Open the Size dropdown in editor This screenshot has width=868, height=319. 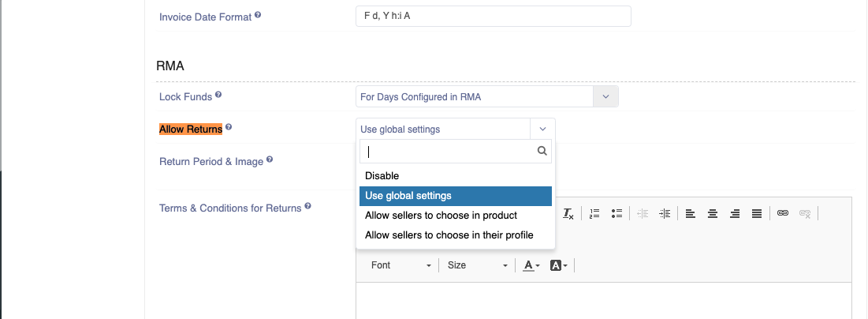click(x=477, y=265)
